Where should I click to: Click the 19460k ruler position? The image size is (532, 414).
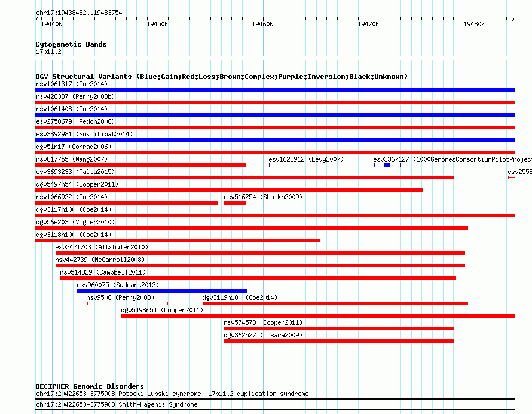(x=262, y=24)
